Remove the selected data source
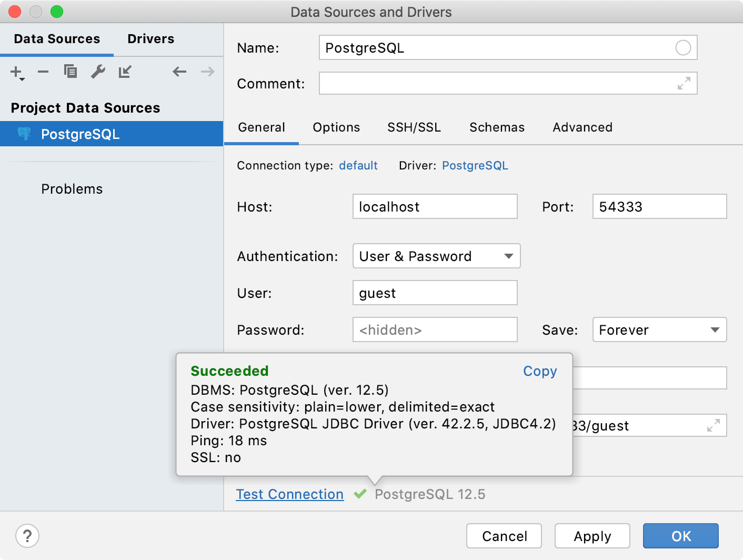Image resolution: width=743 pixels, height=560 pixels. (x=43, y=72)
